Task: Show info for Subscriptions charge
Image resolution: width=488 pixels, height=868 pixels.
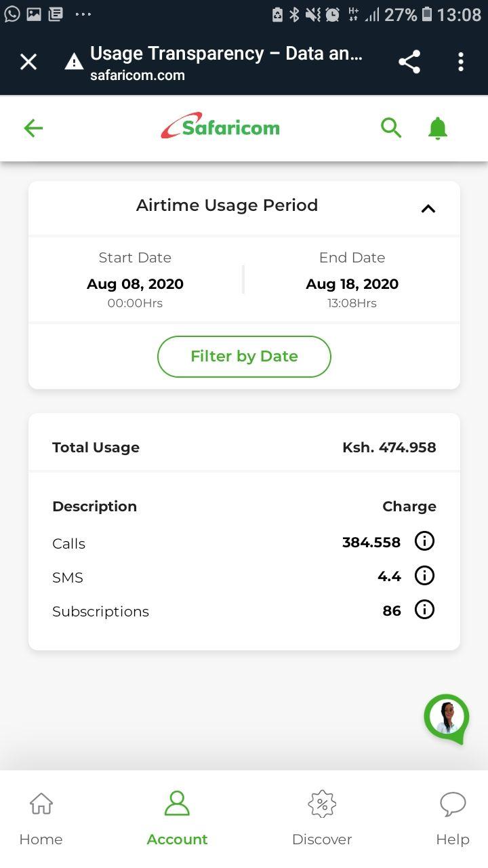Action: click(424, 610)
